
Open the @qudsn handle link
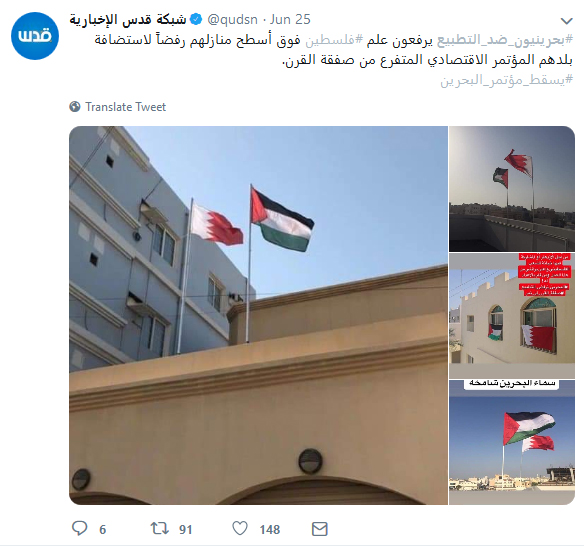click(x=232, y=19)
